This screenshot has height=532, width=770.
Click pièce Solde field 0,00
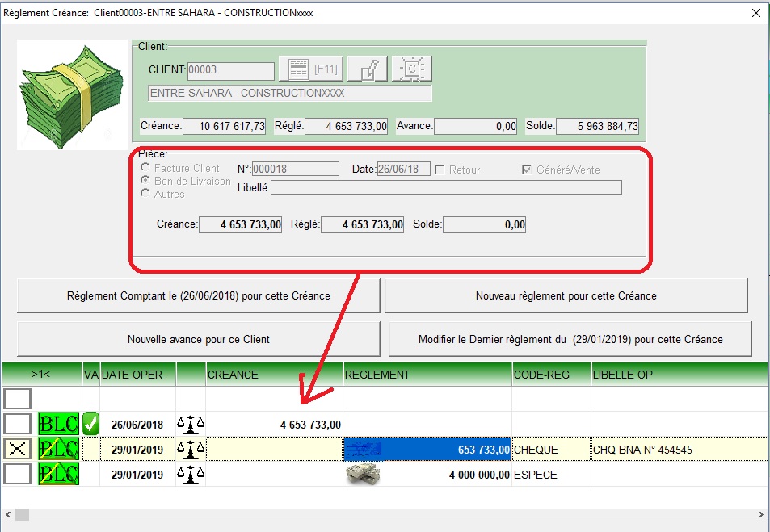coord(484,224)
